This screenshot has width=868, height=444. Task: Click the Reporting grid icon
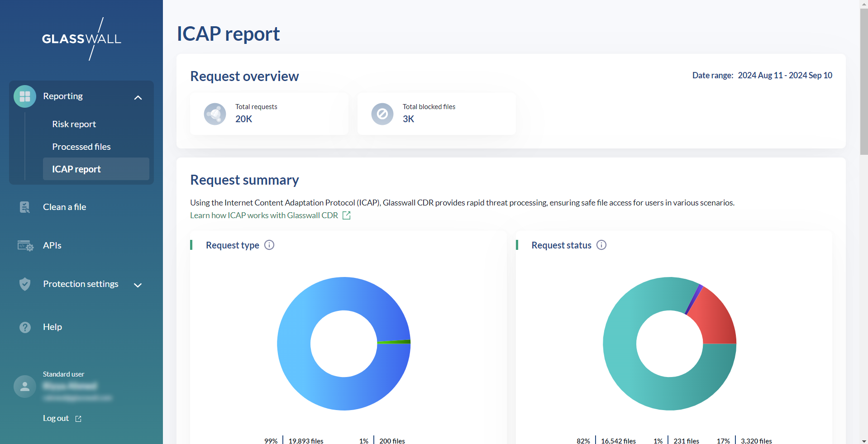25,96
